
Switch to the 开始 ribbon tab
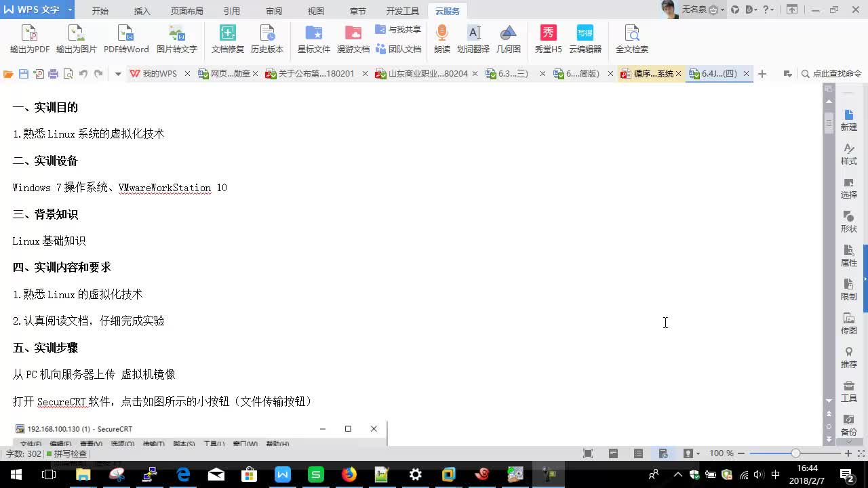[100, 12]
